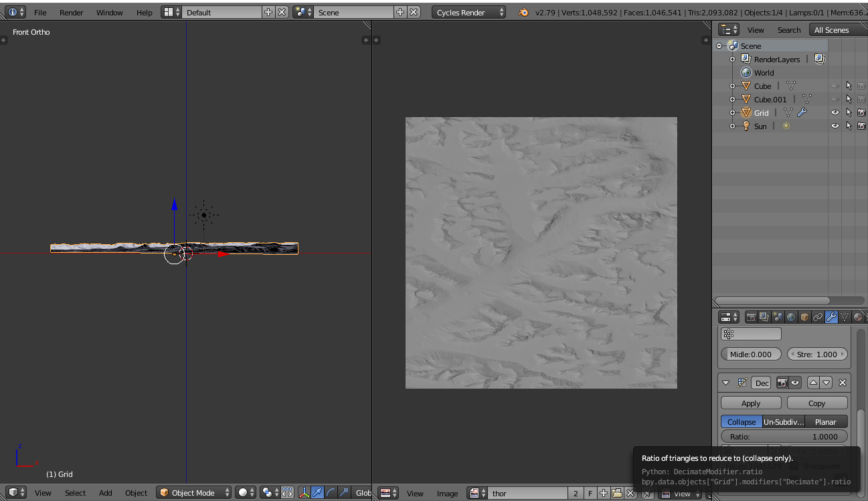Open the Modifiers wrench properties tab

coord(831,317)
